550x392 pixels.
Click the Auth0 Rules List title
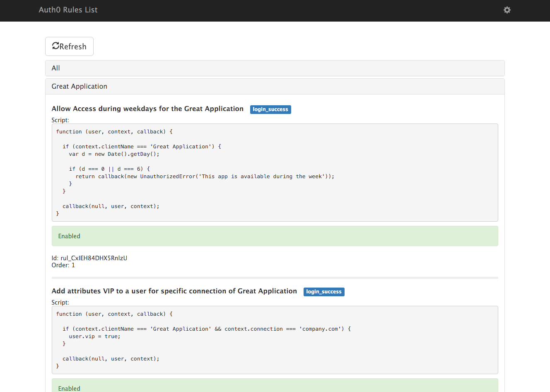point(68,10)
